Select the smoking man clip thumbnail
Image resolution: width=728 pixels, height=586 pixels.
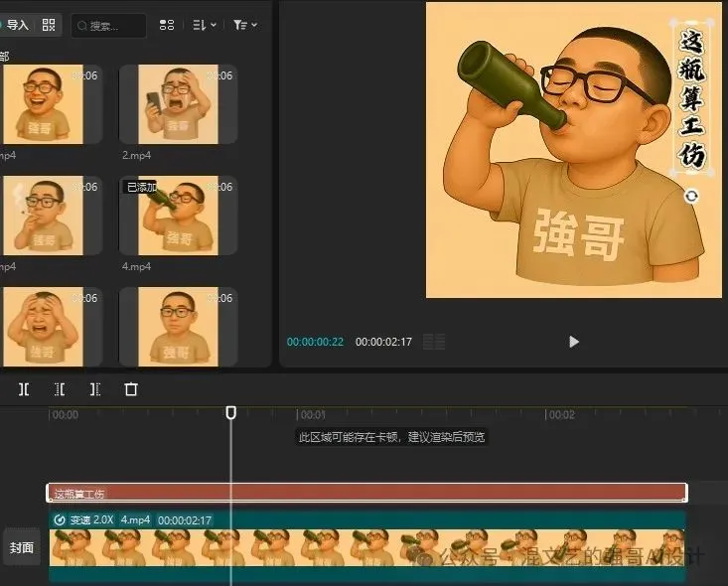[43, 215]
